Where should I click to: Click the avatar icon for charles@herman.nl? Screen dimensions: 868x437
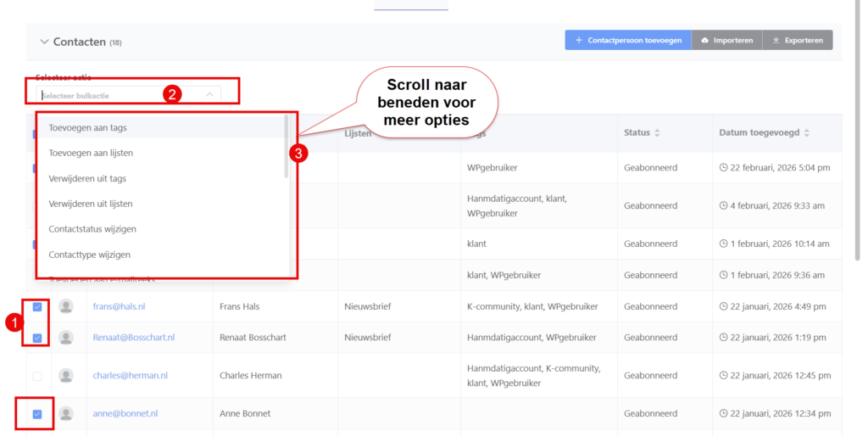coord(65,375)
